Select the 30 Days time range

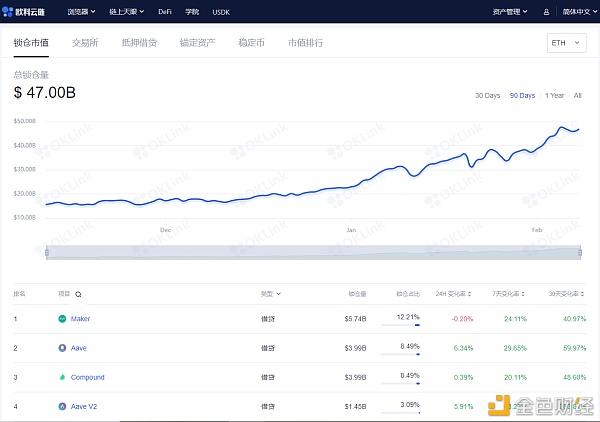click(488, 95)
